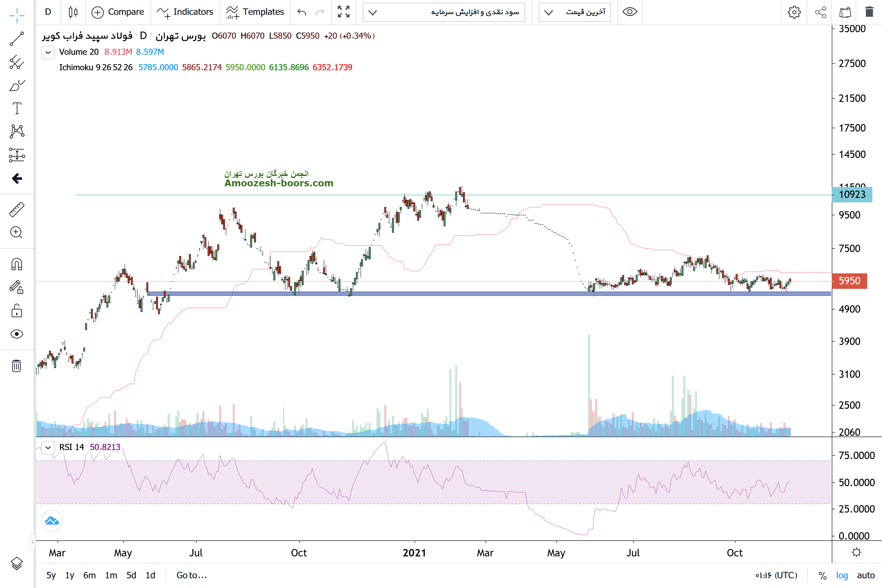Open the Indicators menu
This screenshot has height=588, width=882.
tap(185, 12)
